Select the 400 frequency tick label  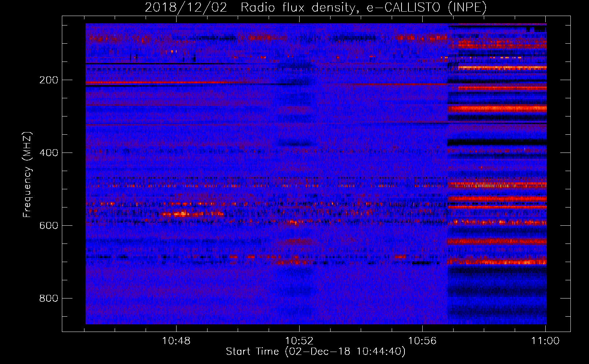[x=49, y=153]
